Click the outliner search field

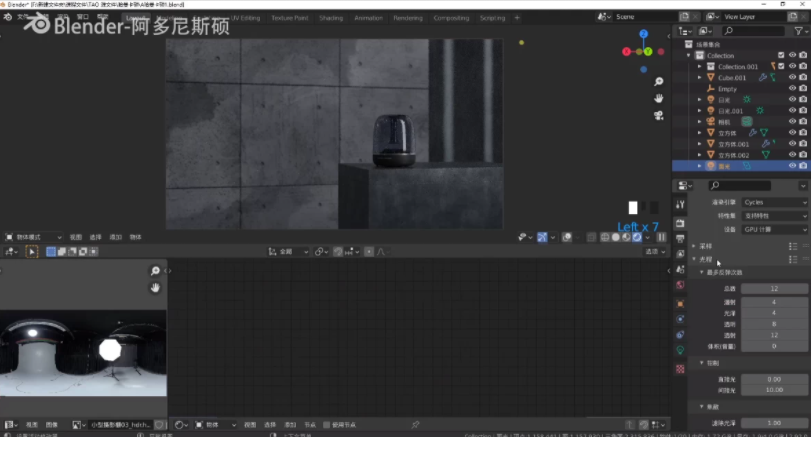[753, 31]
